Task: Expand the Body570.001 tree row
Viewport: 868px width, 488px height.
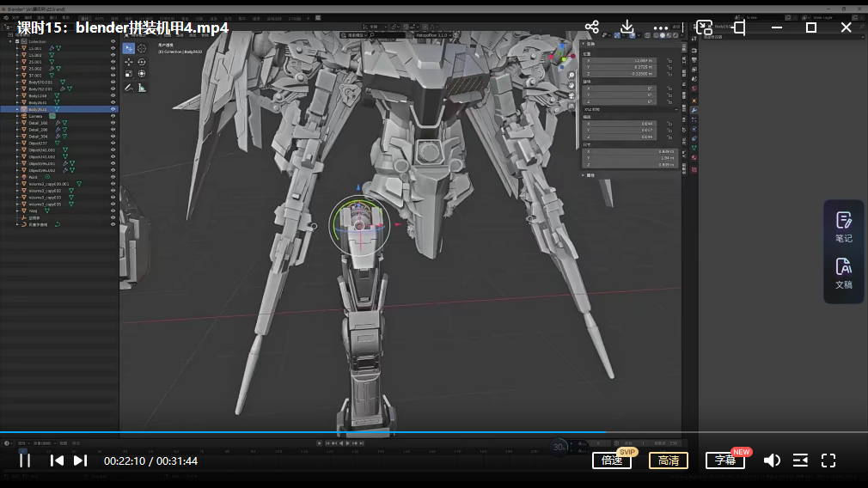Action: 17,82
